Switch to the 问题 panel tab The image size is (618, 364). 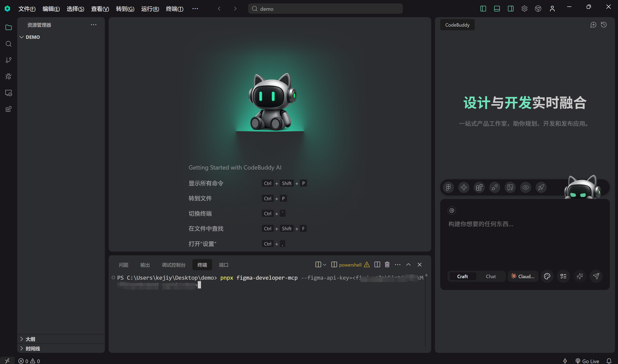pos(123,265)
